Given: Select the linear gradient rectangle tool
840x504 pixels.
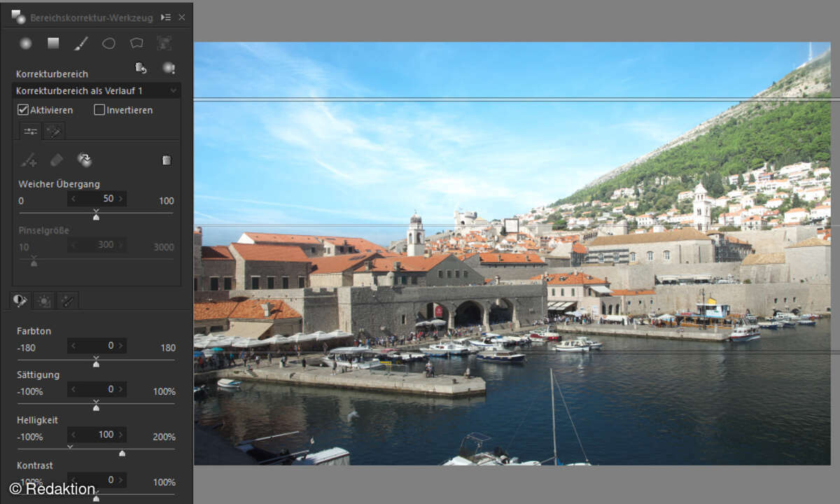Looking at the screenshot, I should pyautogui.click(x=53, y=43).
